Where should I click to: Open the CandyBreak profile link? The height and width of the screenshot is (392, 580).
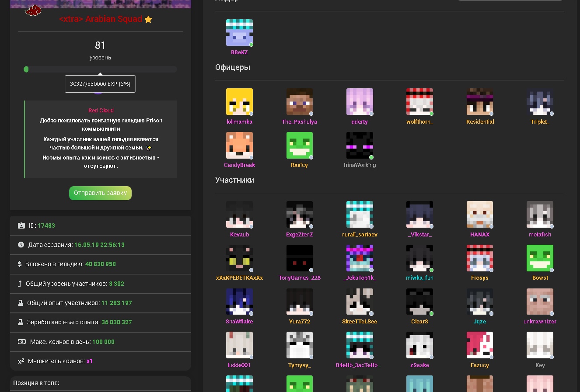[239, 165]
